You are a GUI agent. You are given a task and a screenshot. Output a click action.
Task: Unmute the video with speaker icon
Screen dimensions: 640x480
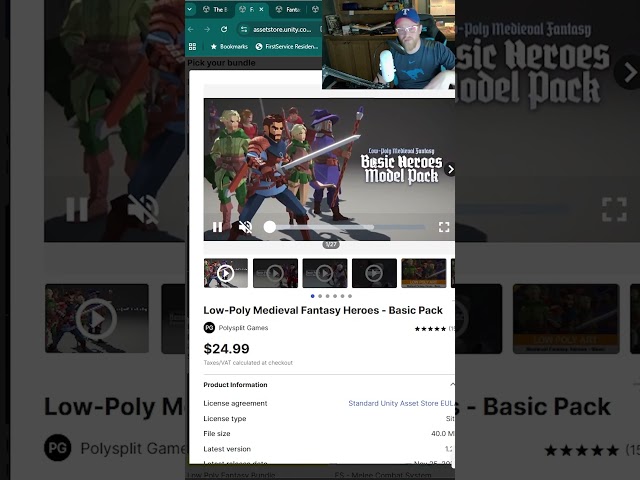point(245,227)
